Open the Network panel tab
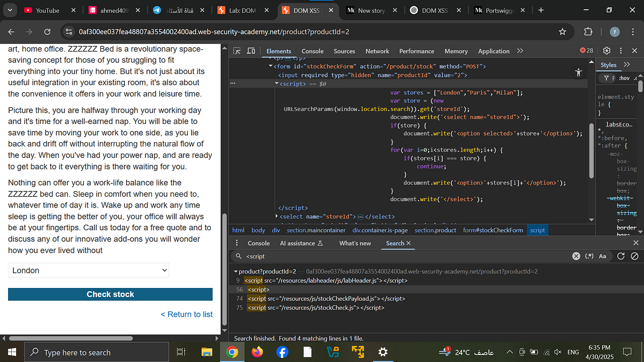 [377, 51]
